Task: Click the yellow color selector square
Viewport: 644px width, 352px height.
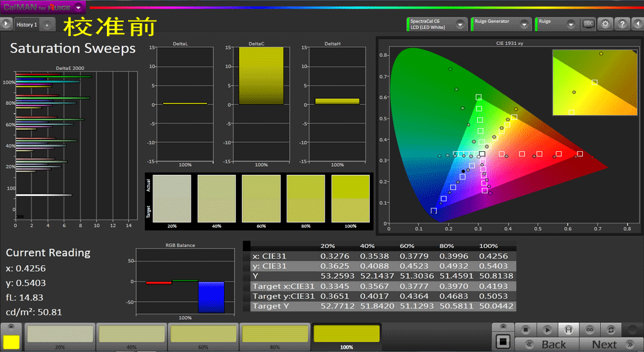Action: tap(11, 342)
